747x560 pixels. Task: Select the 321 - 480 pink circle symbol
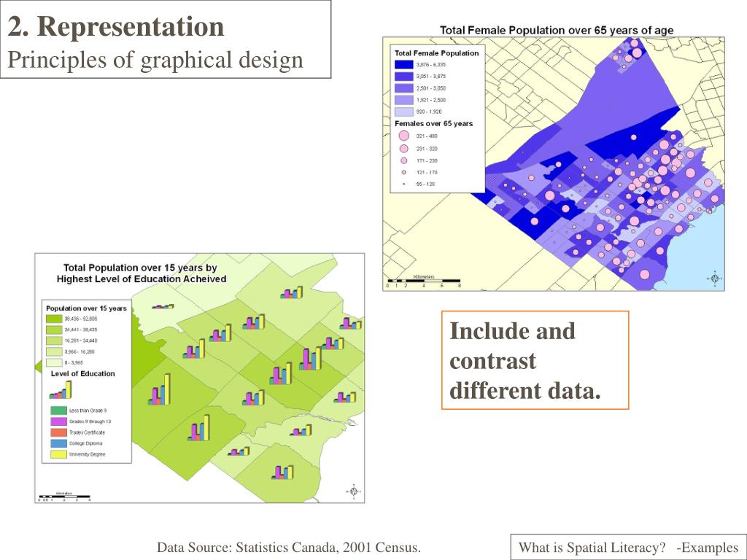point(404,136)
